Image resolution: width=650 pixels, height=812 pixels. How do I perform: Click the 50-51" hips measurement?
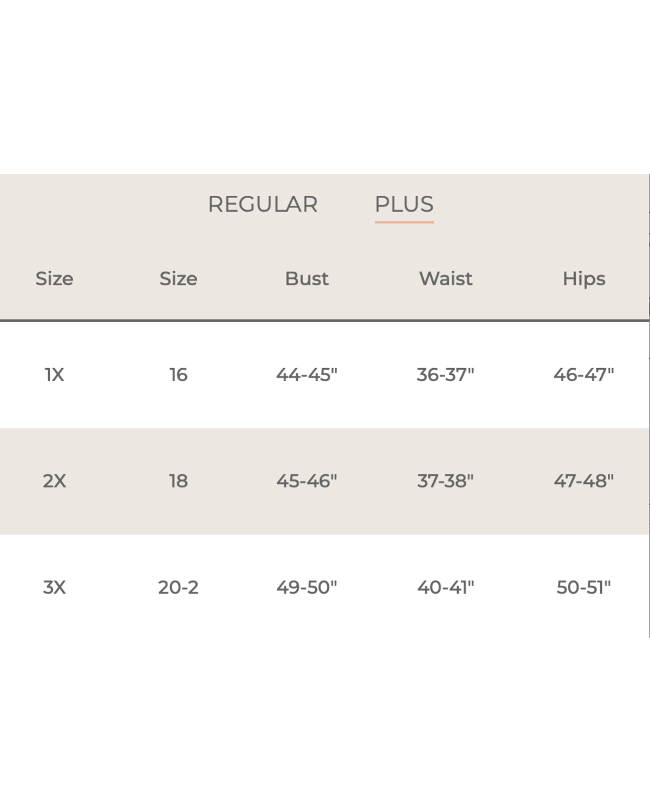[583, 587]
